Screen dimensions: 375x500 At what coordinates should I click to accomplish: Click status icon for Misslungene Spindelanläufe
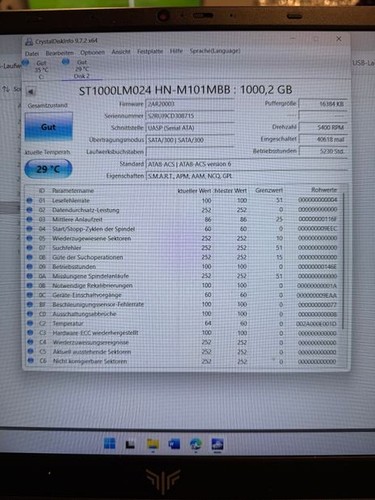pyautogui.click(x=30, y=276)
